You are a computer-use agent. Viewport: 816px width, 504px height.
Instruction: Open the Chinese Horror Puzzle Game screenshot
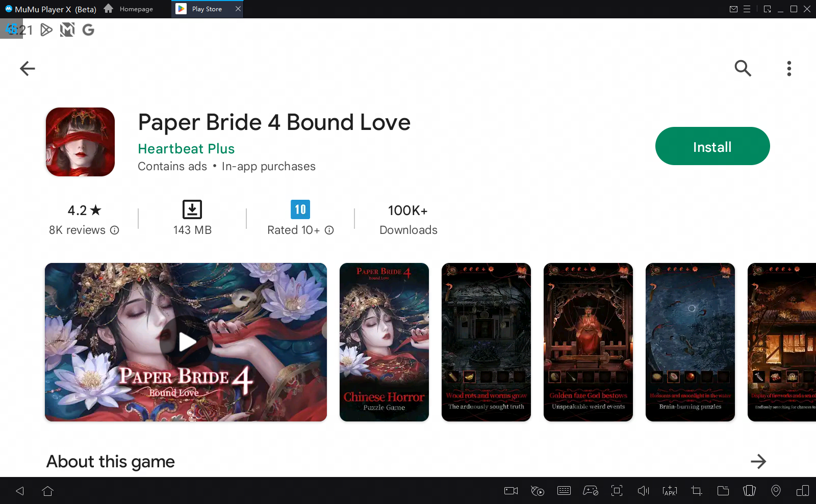[384, 342]
